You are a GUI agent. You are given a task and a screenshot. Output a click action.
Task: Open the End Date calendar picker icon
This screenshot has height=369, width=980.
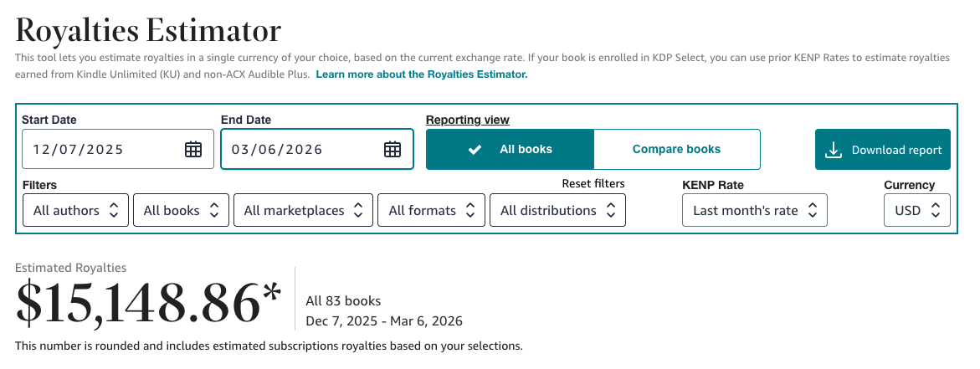393,150
